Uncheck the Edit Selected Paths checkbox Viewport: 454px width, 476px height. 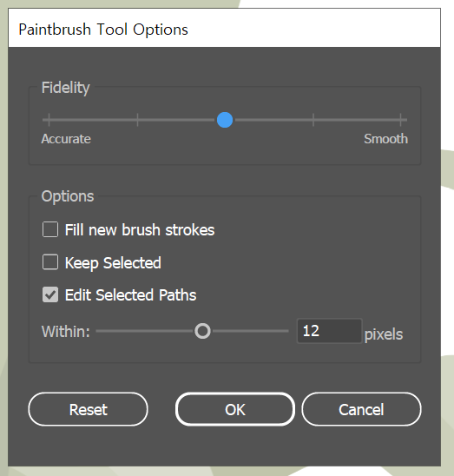pyautogui.click(x=50, y=294)
